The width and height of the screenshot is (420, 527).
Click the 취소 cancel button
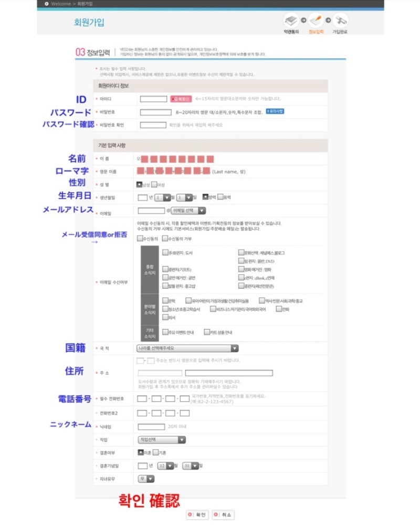pyautogui.click(x=223, y=514)
